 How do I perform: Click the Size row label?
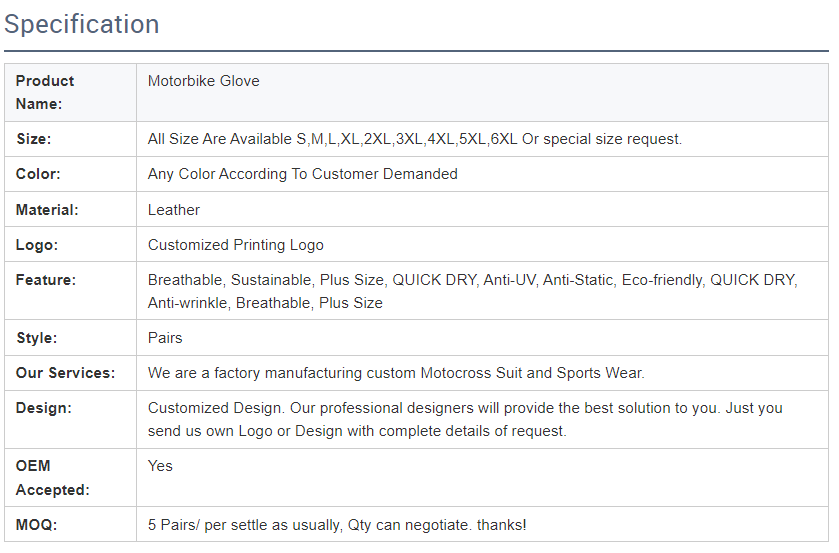(33, 139)
